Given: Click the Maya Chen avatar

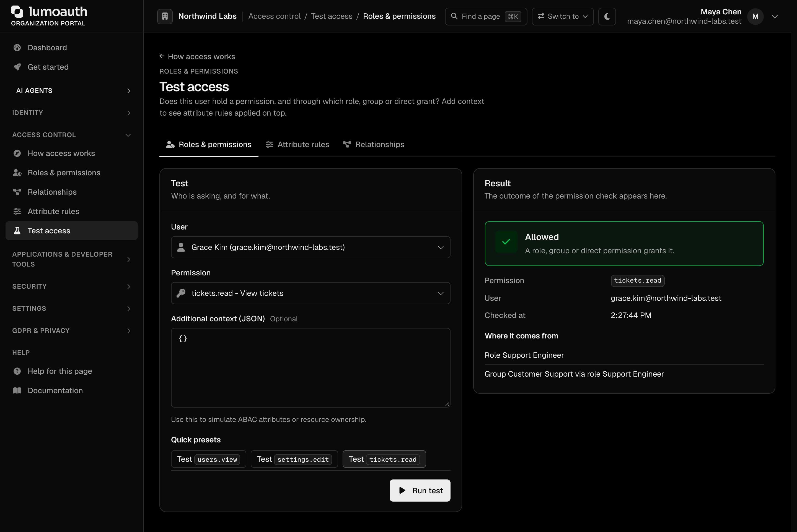Looking at the screenshot, I should point(755,16).
